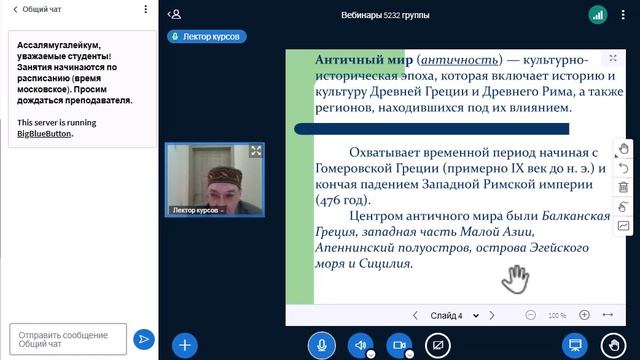This screenshot has height=360, width=640.
Task: Fit presentation to width
Action: [608, 315]
